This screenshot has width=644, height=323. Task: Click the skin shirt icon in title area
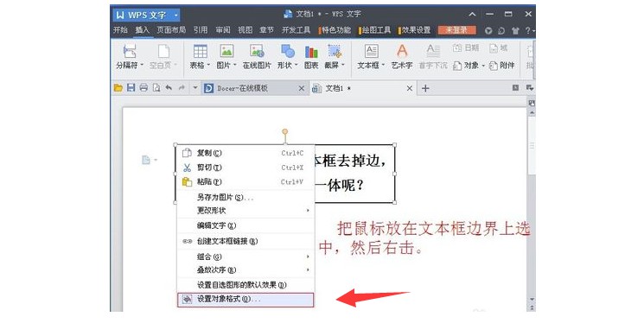click(x=515, y=30)
